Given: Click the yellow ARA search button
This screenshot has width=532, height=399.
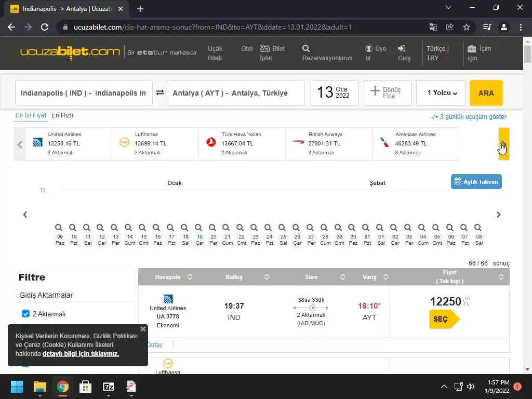Looking at the screenshot, I should pos(486,92).
